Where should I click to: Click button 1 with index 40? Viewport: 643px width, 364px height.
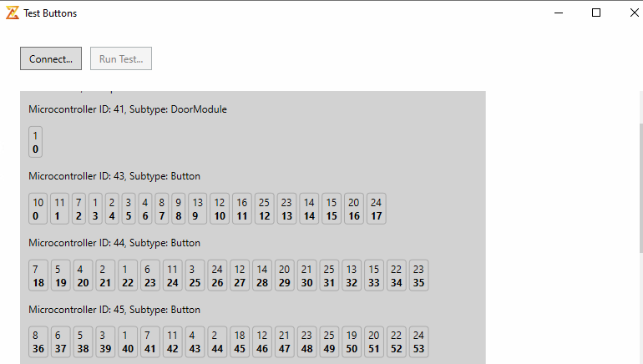pyautogui.click(x=128, y=341)
